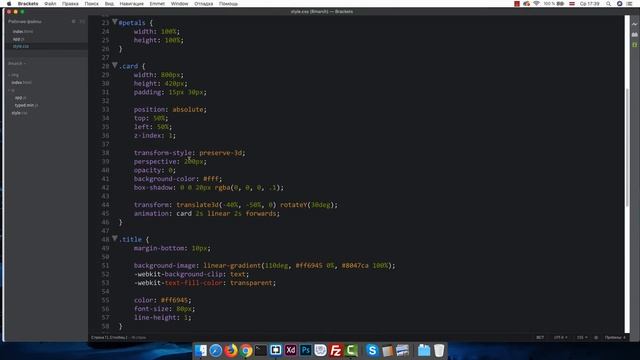Open the blue folder in the dock
Viewport: 640px width, 360px height.
pos(424,350)
